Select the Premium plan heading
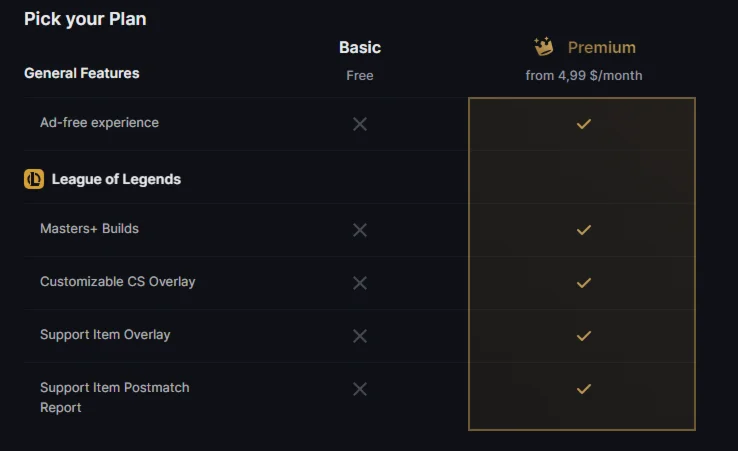 point(601,47)
